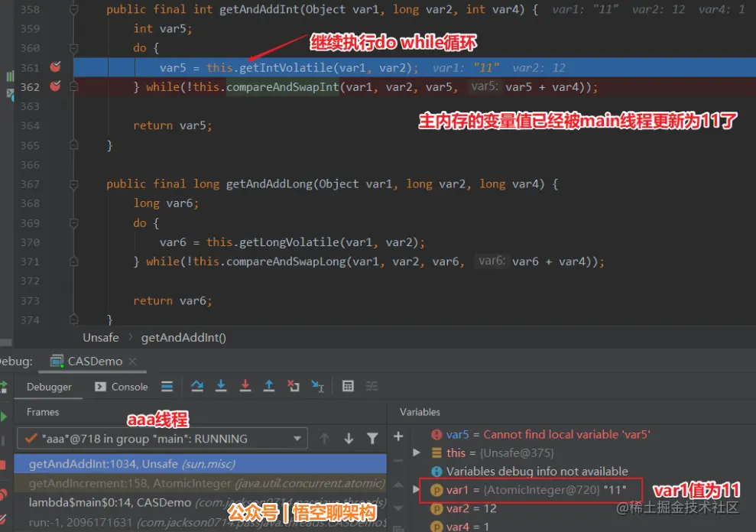The height and width of the screenshot is (532, 756).
Task: Click the info icon beside debug info message
Action: point(436,471)
